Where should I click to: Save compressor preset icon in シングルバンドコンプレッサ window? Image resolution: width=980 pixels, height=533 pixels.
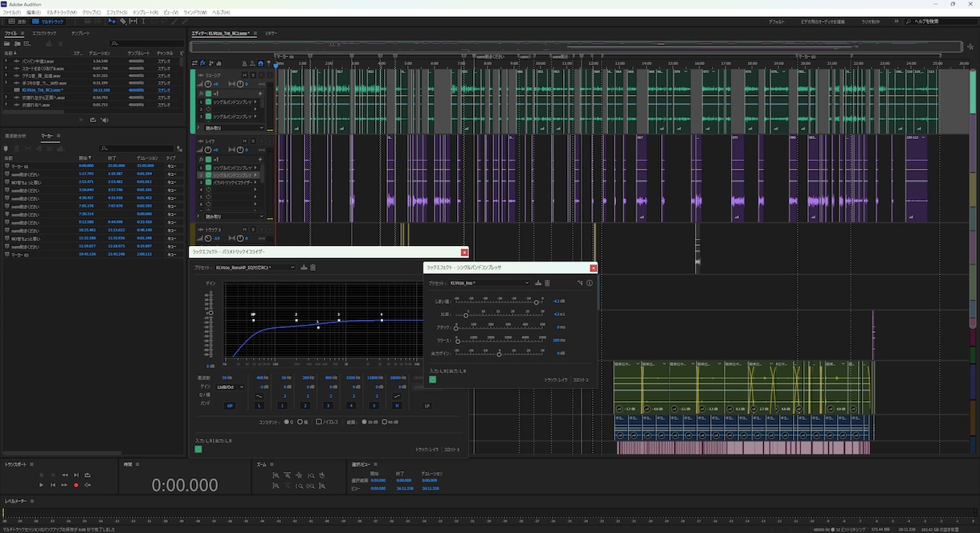pos(537,283)
